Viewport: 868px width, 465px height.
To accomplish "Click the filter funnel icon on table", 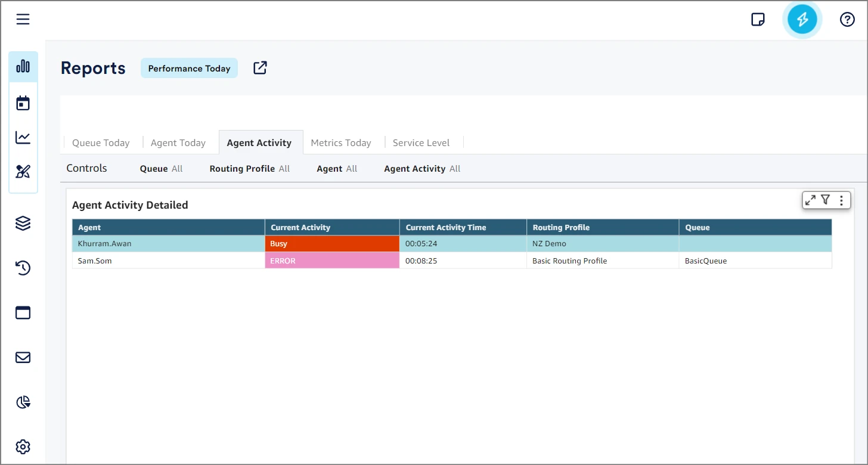I will [x=826, y=200].
